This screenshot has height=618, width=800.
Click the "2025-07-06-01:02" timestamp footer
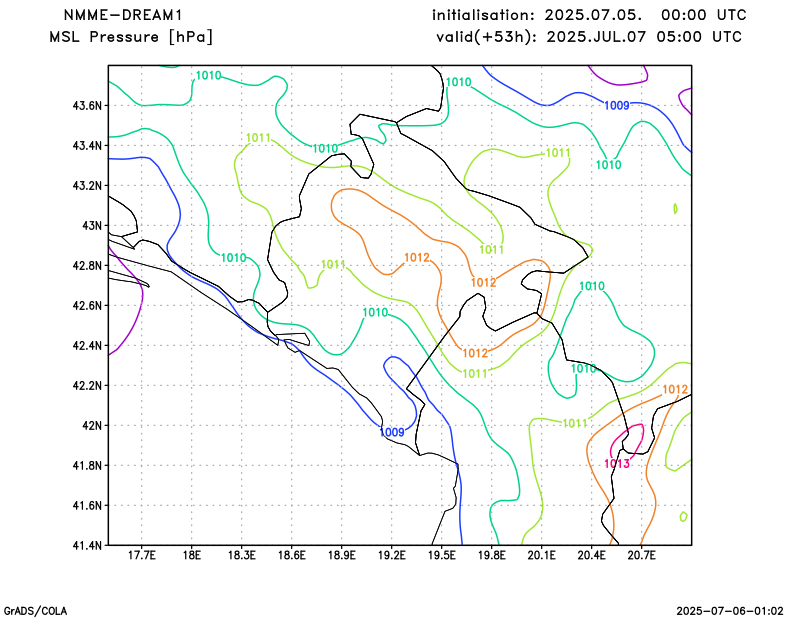[730, 611]
